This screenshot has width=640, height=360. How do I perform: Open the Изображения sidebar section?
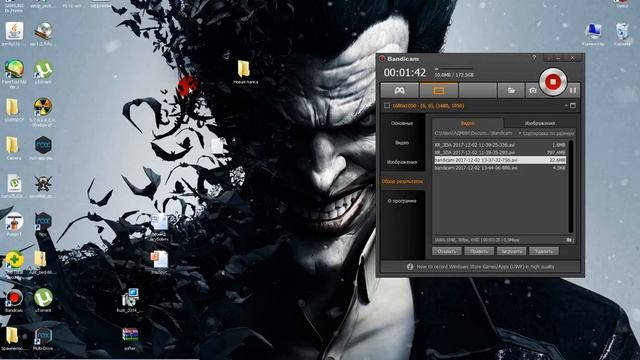click(402, 162)
